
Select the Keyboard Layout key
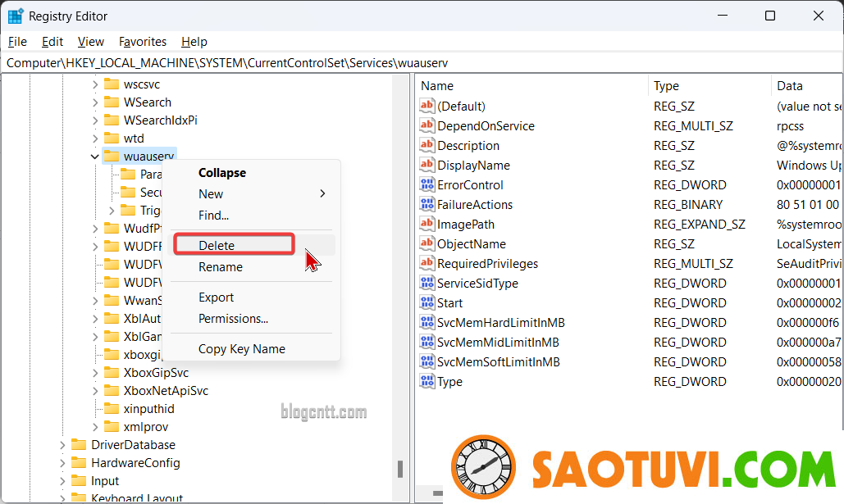coord(137,498)
